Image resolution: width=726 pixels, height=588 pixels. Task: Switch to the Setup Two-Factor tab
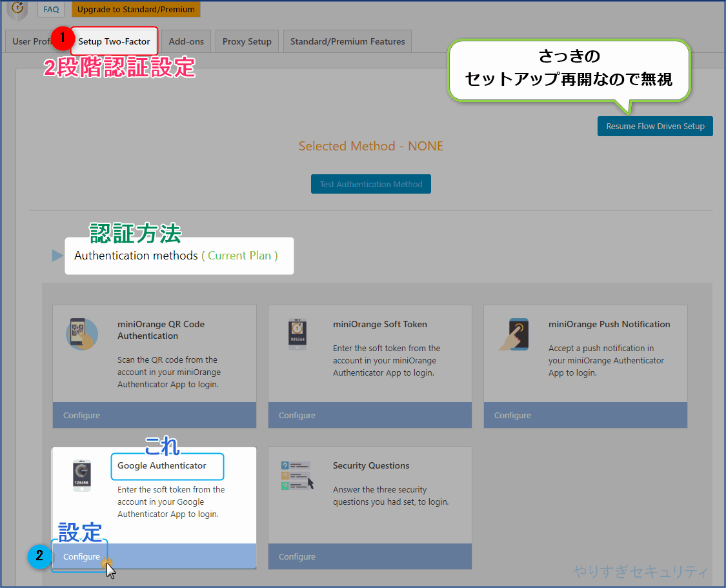click(x=114, y=41)
